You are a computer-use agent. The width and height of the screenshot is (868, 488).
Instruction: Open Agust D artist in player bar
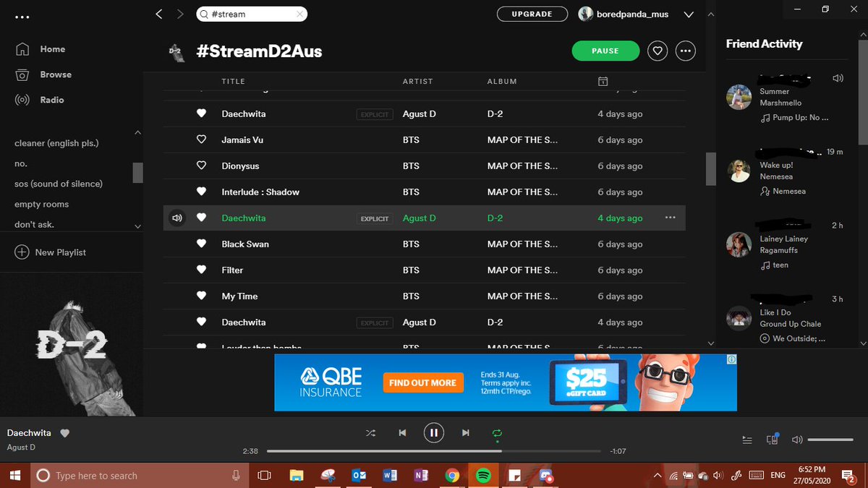[x=21, y=448]
